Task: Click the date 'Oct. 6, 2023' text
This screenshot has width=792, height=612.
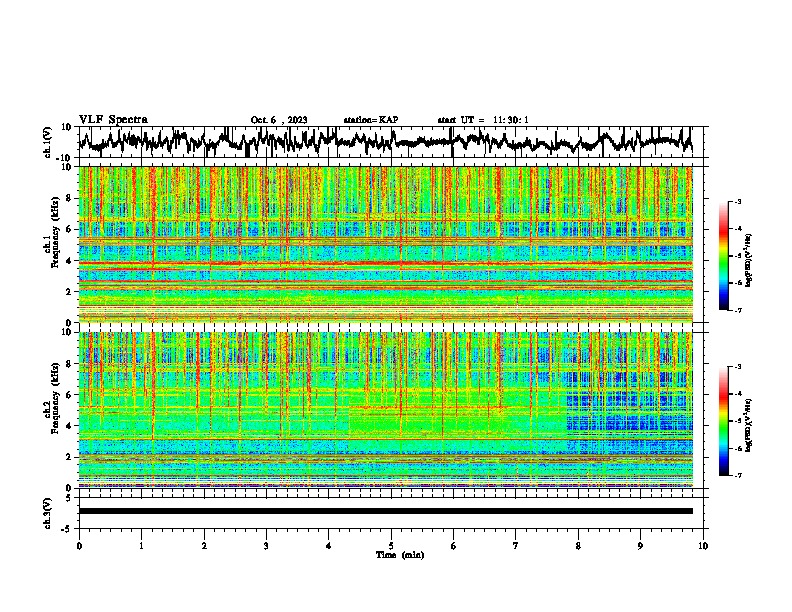Action: click(279, 120)
